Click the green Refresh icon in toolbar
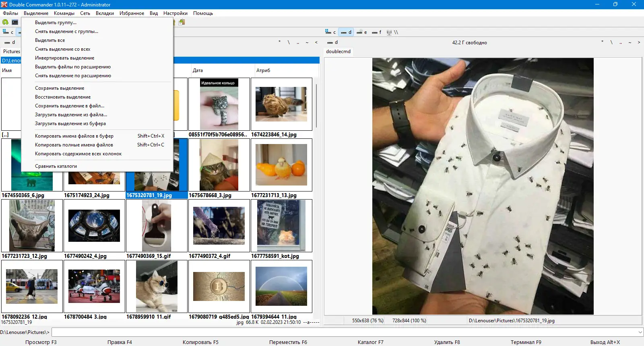The image size is (644, 346). (x=5, y=22)
